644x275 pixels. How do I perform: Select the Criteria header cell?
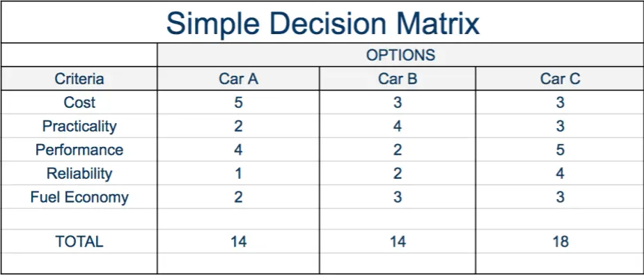pos(79,79)
